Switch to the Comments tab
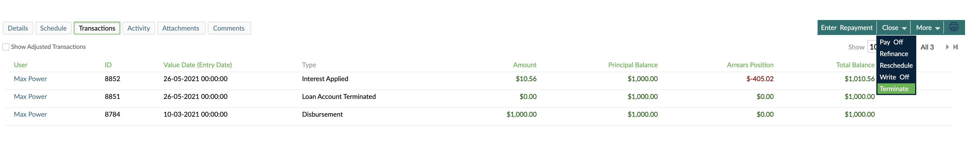This screenshot has width=980, height=160. pyautogui.click(x=229, y=28)
